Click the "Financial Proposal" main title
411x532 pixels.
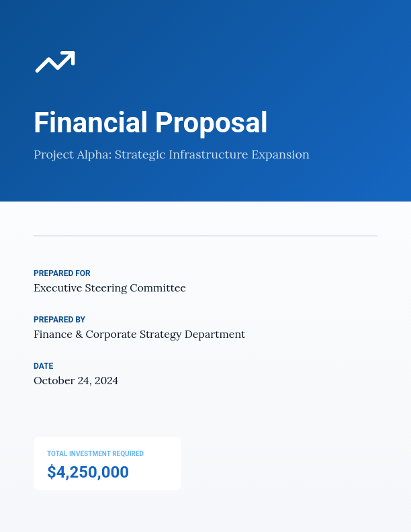pyautogui.click(x=150, y=123)
